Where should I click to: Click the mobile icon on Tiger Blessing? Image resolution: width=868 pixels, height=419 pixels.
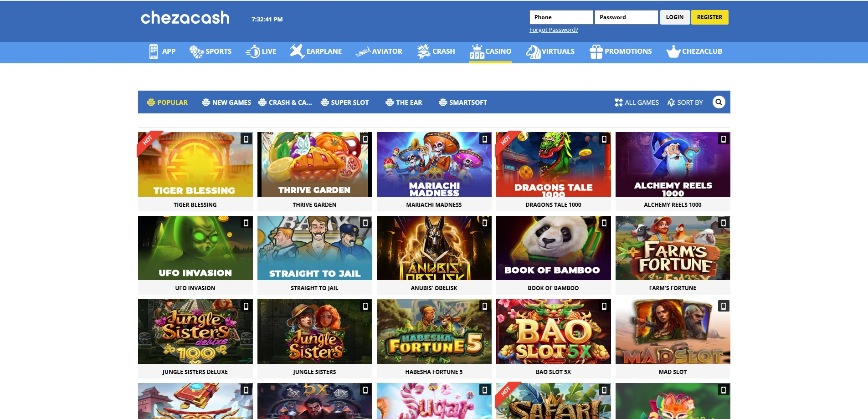[246, 139]
